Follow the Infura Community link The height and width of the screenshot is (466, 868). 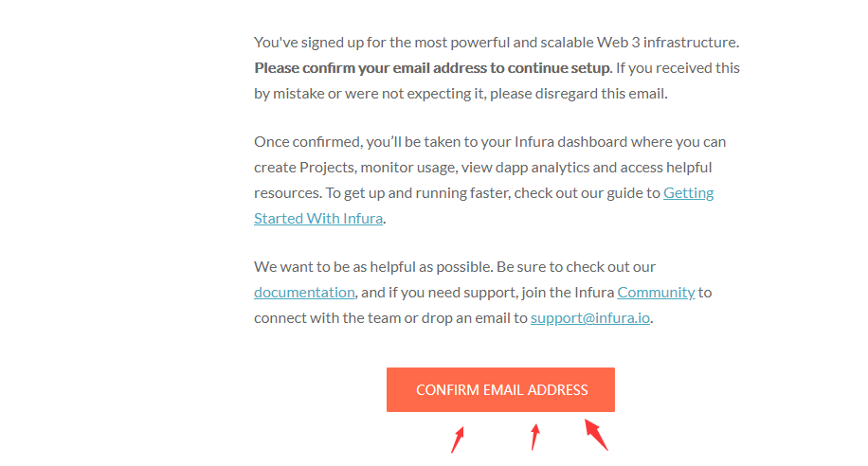[656, 292]
